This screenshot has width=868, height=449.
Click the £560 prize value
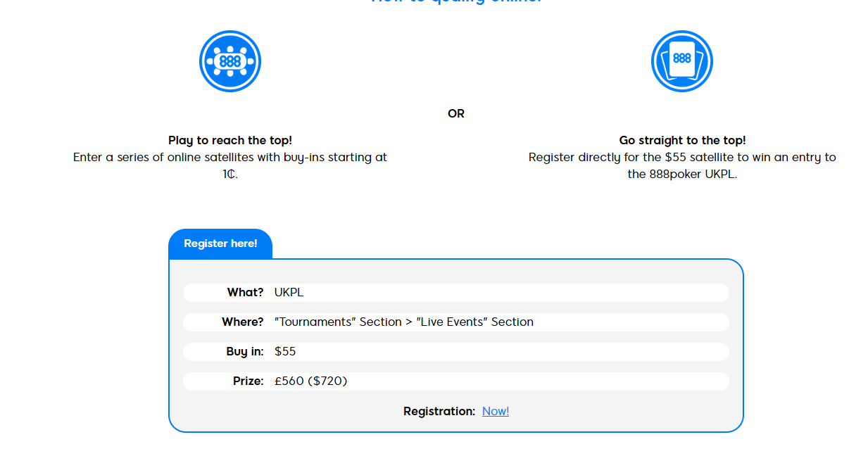point(289,381)
